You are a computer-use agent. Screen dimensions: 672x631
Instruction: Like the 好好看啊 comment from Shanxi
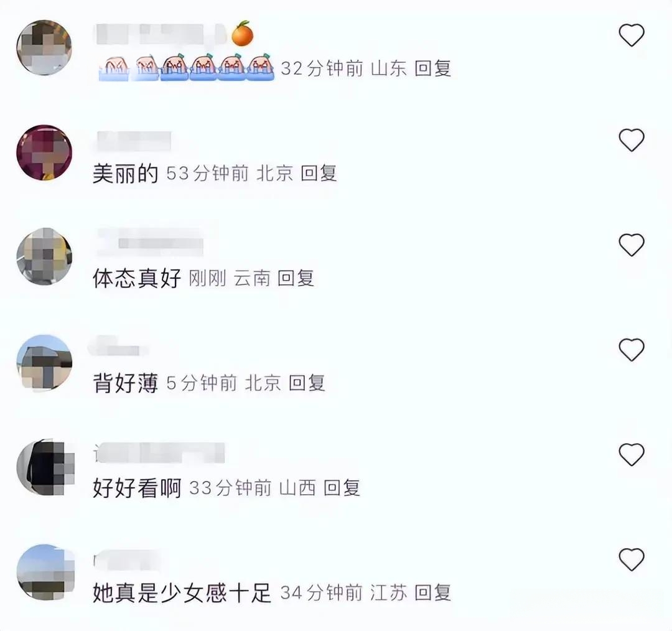coord(632,454)
